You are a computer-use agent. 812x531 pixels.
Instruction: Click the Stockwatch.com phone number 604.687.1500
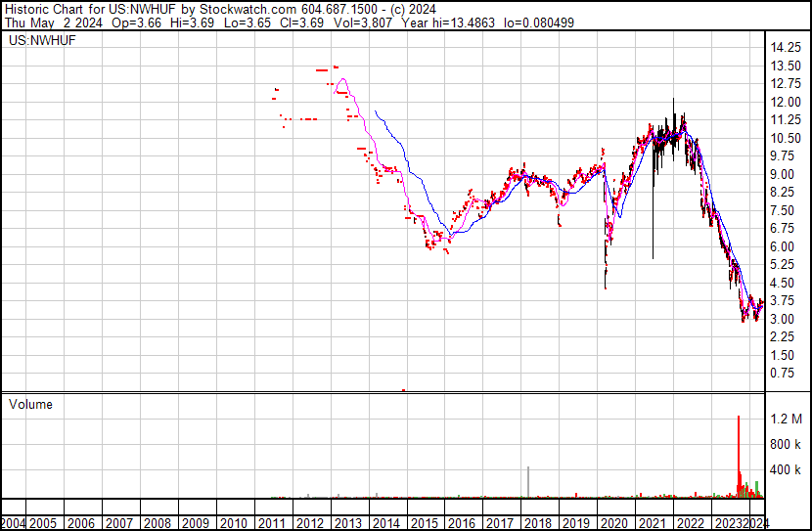[x=339, y=9]
